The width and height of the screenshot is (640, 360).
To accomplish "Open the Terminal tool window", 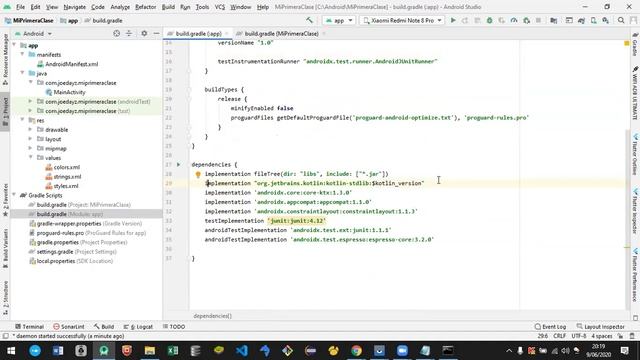I will point(29,327).
